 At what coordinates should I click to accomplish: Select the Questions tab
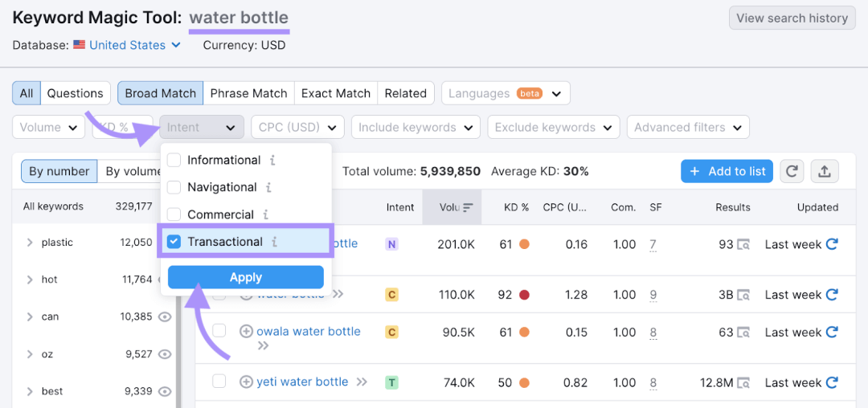click(75, 93)
